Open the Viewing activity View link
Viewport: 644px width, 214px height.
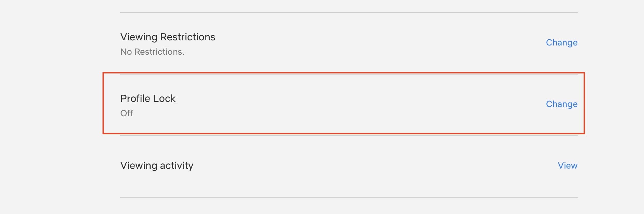tap(567, 166)
